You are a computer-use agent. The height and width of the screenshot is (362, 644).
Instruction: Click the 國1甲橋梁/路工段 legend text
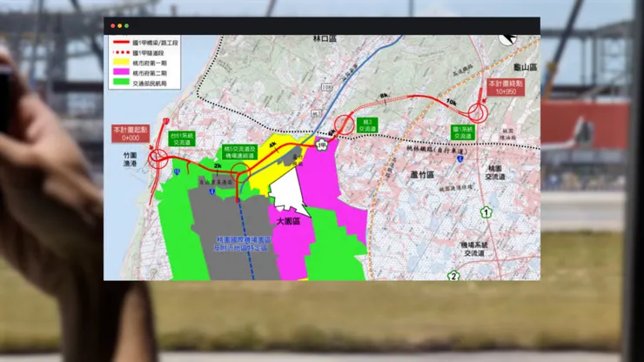[x=155, y=43]
